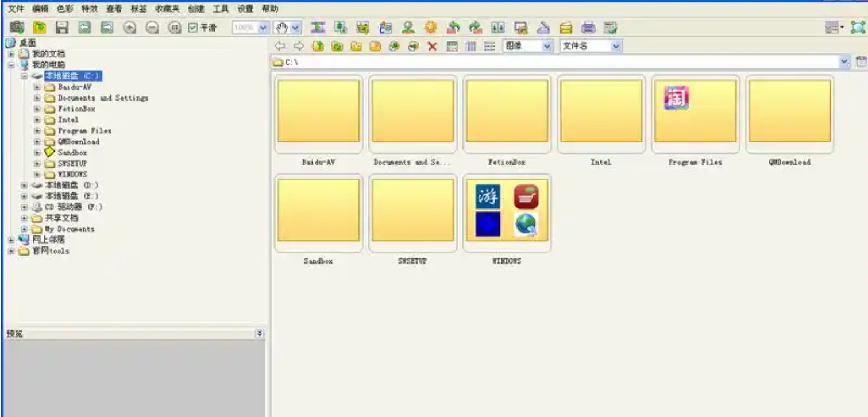Expand the Documents and Settings tree node
This screenshot has height=417, width=868.
(37, 98)
